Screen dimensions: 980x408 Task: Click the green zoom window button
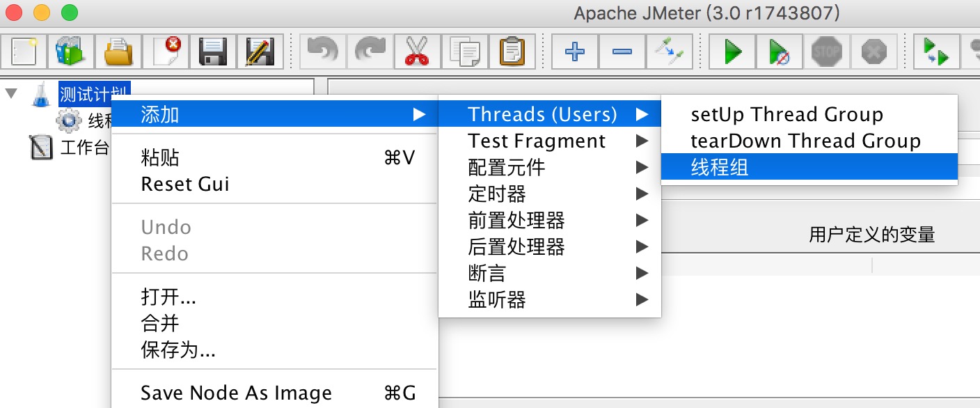coord(69,13)
